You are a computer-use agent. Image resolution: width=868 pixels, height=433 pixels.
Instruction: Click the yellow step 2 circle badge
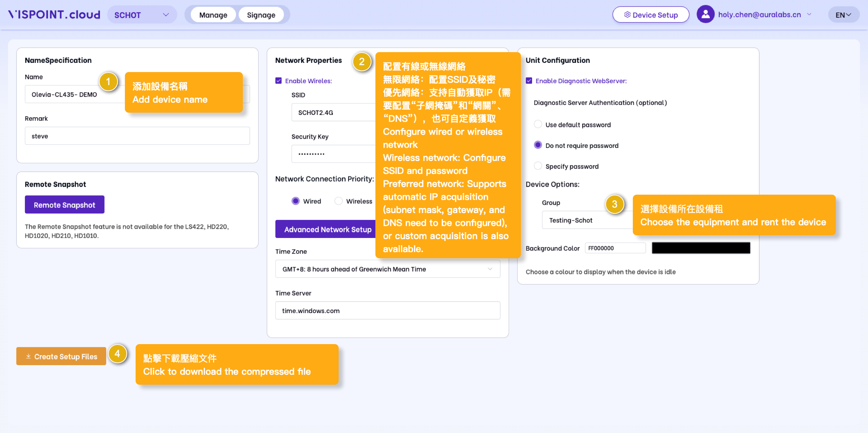click(x=362, y=62)
